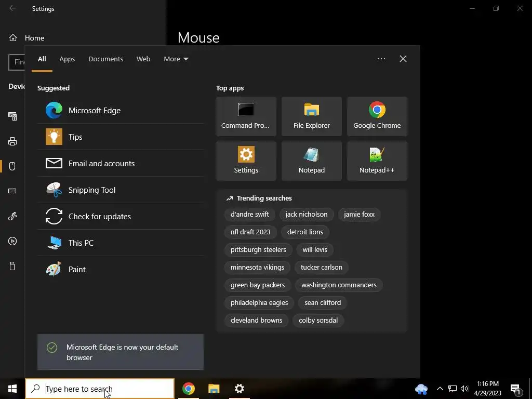
Task: Click the cleveland browns trending chip
Action: tap(256, 320)
